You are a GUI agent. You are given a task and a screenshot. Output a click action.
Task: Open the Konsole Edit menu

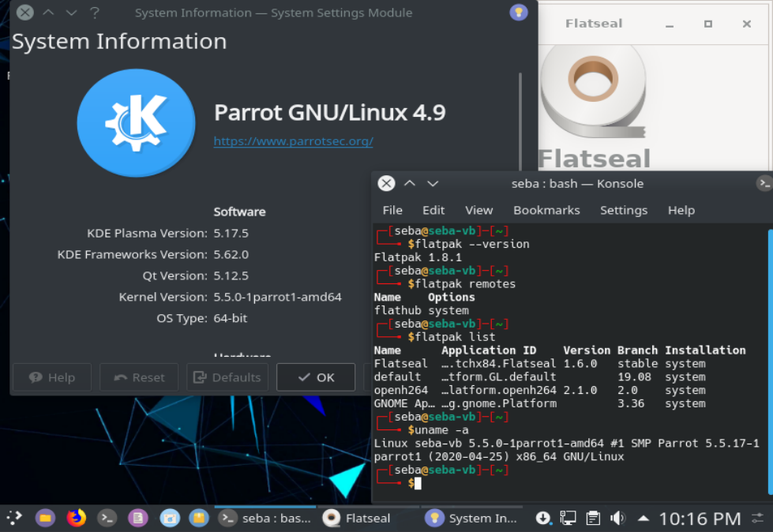[433, 210]
